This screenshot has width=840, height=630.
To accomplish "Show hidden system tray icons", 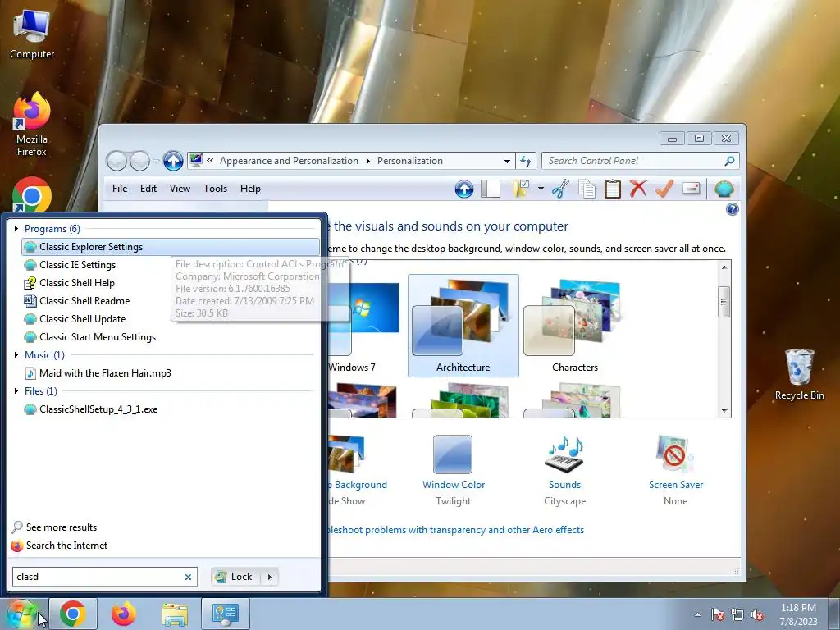I will click(697, 614).
